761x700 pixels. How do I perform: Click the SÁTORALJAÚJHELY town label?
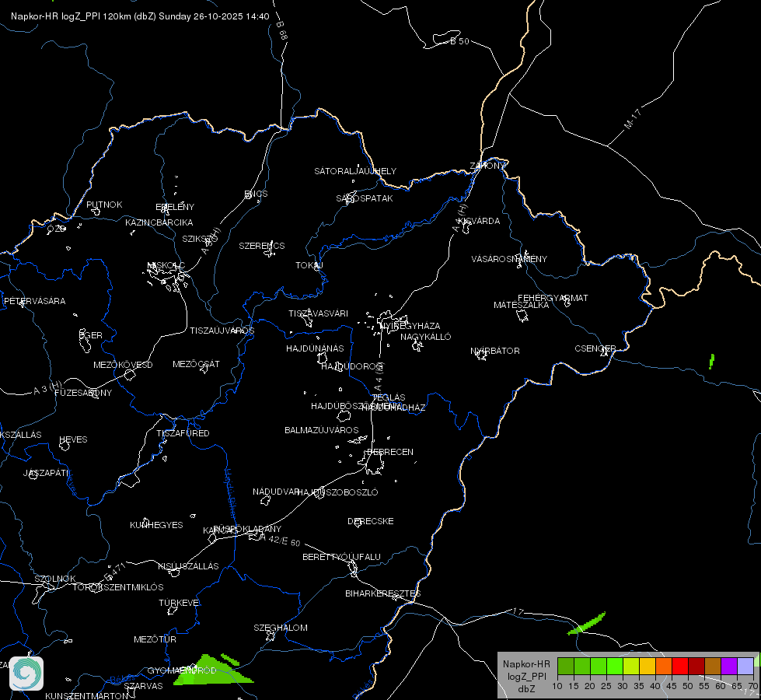coord(355,171)
